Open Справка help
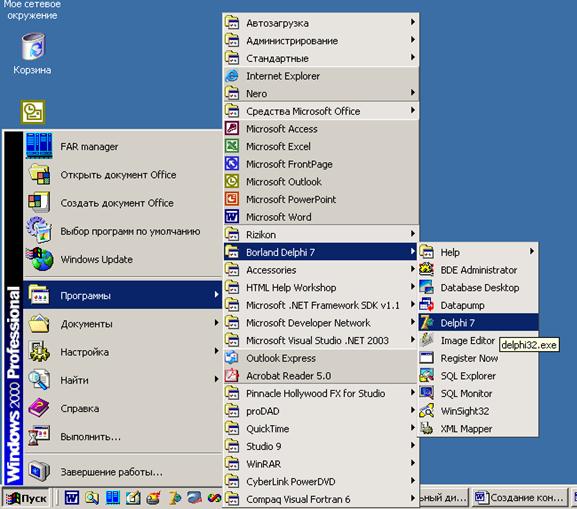Screen dimensions: 577x509 pos(123,408)
